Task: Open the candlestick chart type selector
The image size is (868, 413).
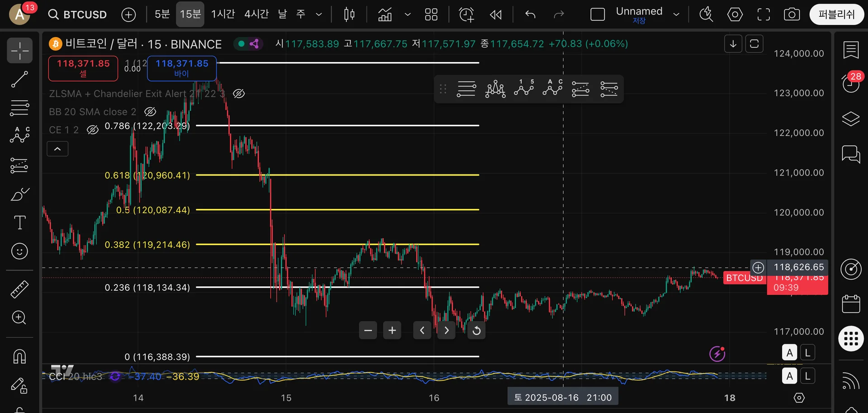Action: pos(349,14)
